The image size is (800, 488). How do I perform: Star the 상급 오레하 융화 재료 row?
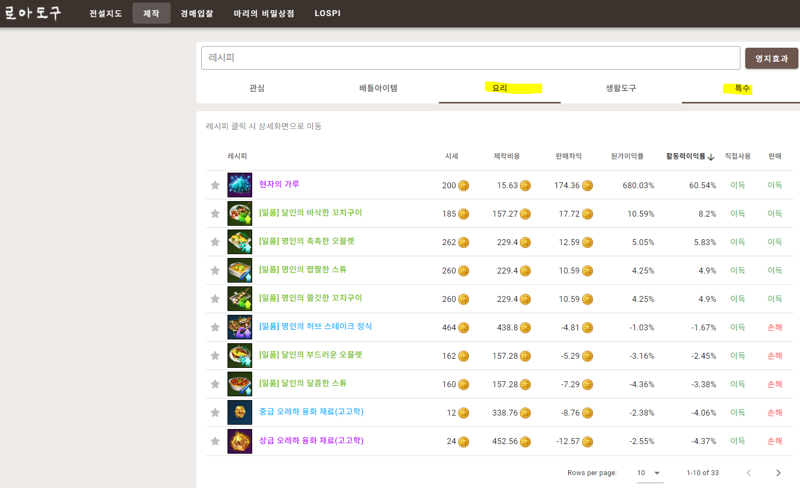pyautogui.click(x=215, y=441)
